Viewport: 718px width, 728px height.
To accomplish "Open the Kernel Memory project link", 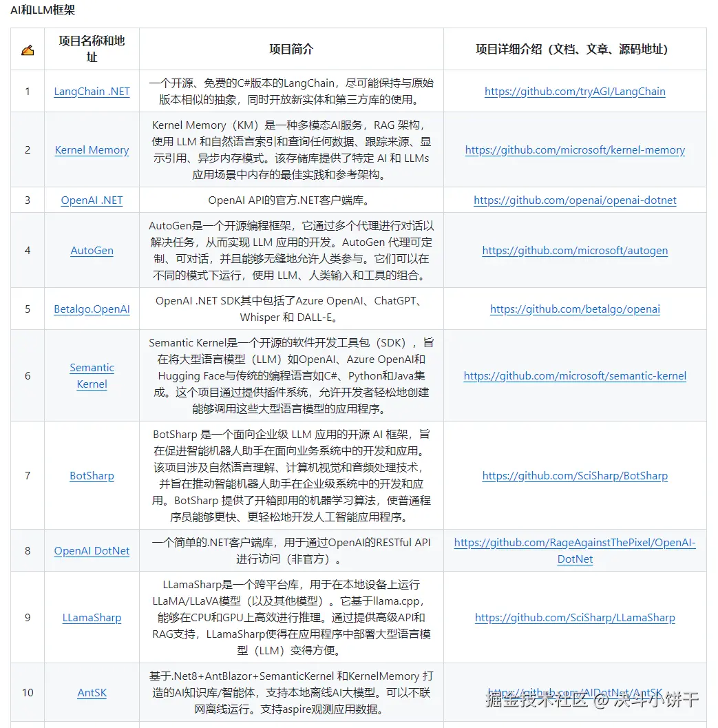I will click(x=92, y=150).
